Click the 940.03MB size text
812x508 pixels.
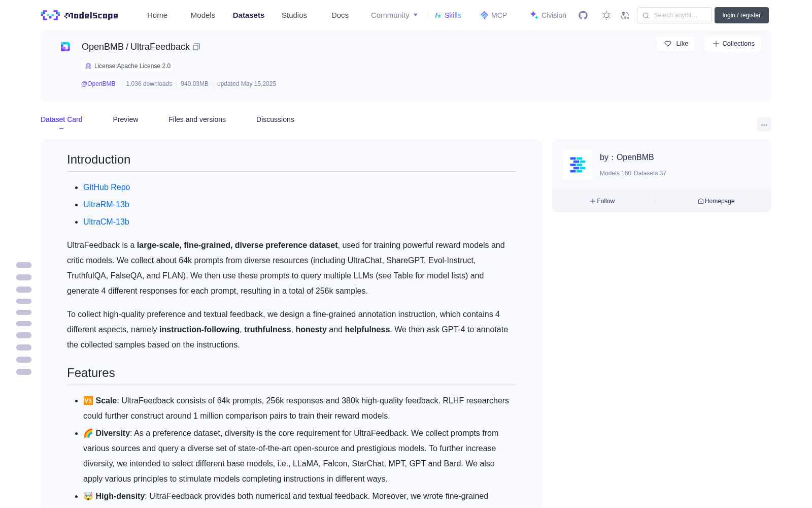tap(194, 84)
